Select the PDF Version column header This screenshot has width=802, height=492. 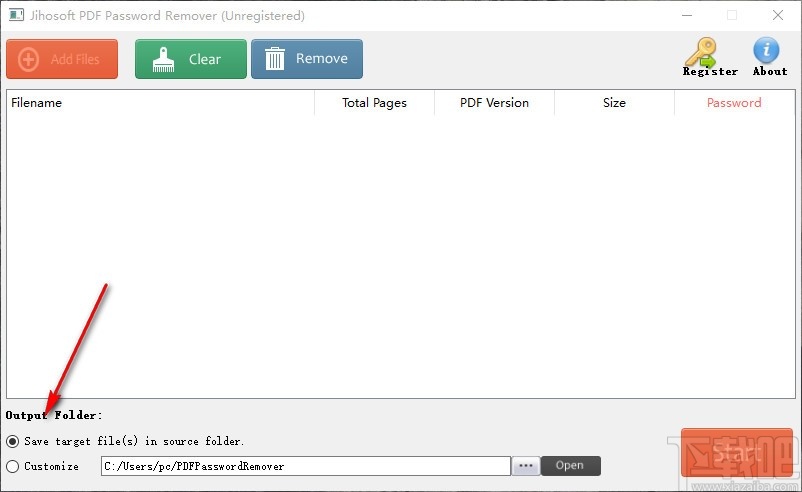click(494, 103)
